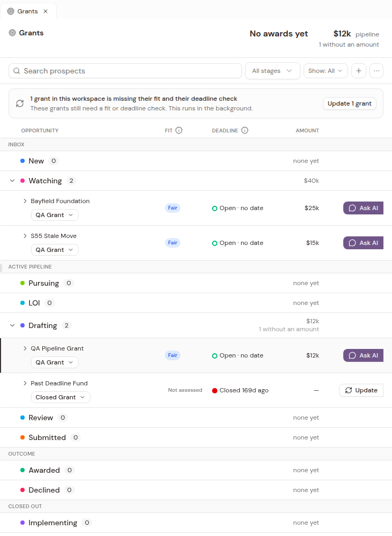Screen dimensions: 392x536
Task: Select the New stage row
Action: [x=196, y=161]
